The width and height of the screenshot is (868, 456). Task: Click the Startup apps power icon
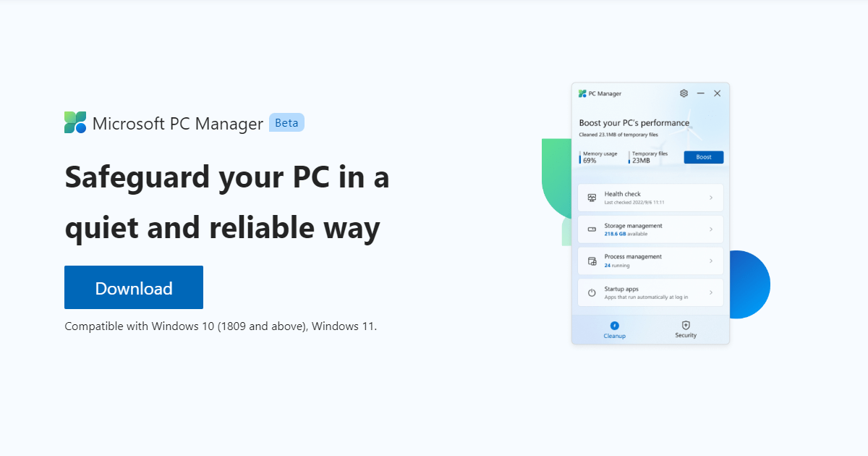click(x=592, y=292)
